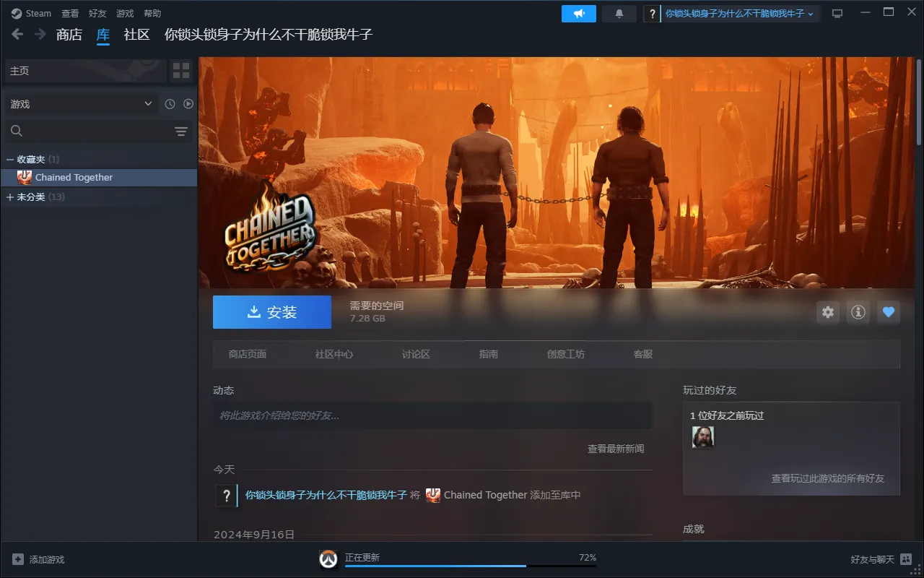The width and height of the screenshot is (924, 578).
Task: Open game settings gear icon
Action: point(828,312)
